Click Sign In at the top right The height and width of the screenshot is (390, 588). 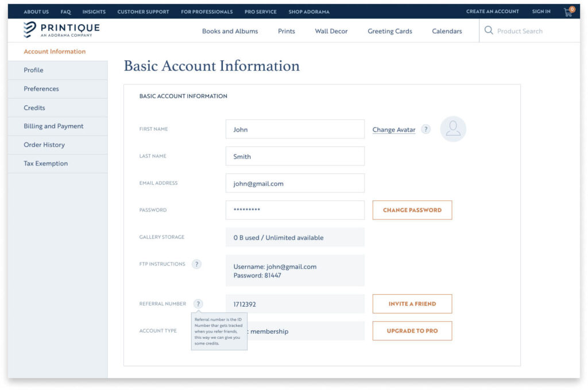(x=541, y=11)
